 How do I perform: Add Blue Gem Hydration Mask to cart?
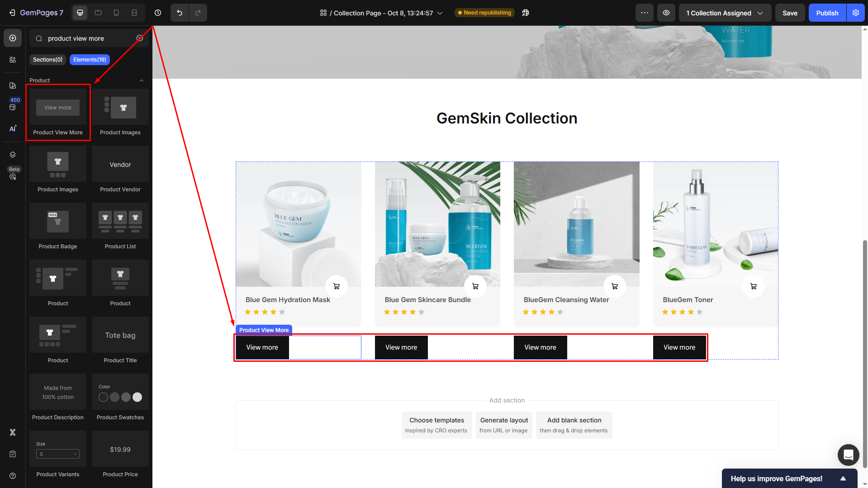tap(337, 286)
